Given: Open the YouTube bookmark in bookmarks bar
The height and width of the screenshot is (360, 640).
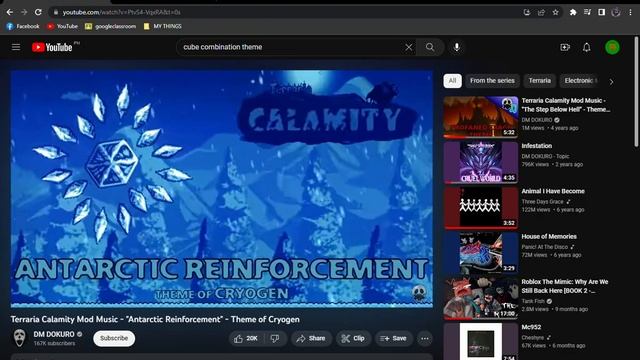Looking at the screenshot, I should coord(62,26).
